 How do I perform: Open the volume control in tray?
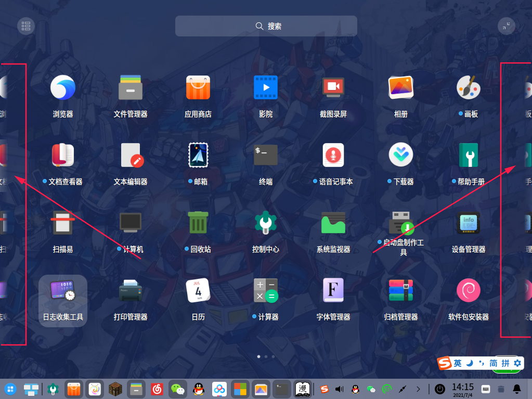(x=340, y=389)
